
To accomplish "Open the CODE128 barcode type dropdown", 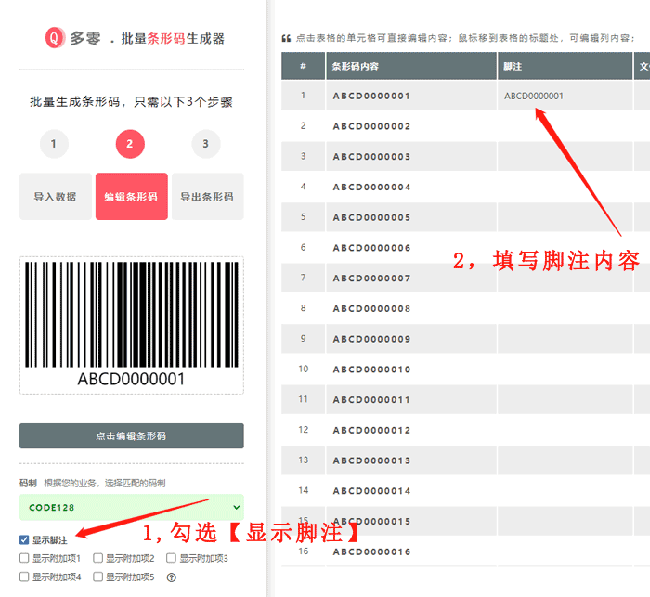I will point(131,507).
